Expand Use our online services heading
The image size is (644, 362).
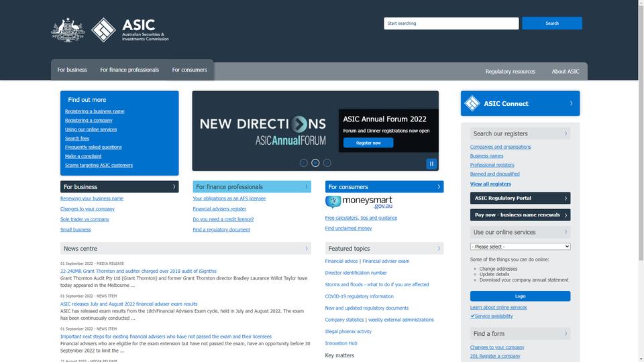click(520, 232)
